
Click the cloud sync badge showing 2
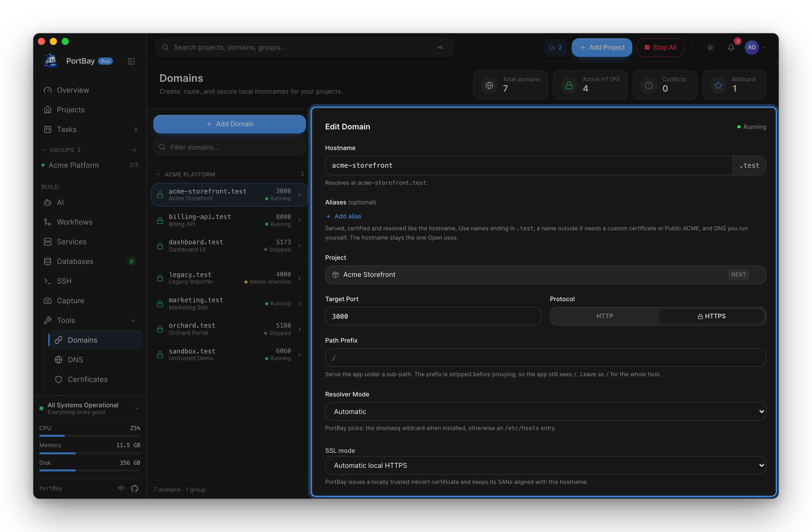click(555, 48)
